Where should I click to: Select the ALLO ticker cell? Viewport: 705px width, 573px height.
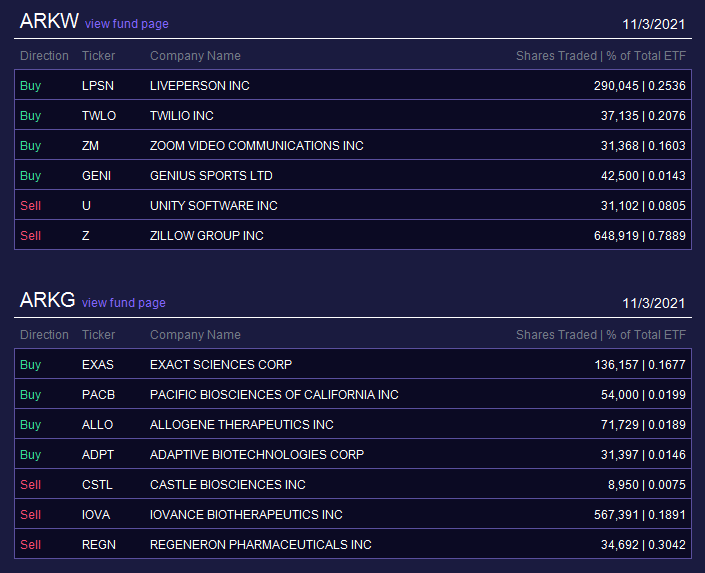coord(97,425)
